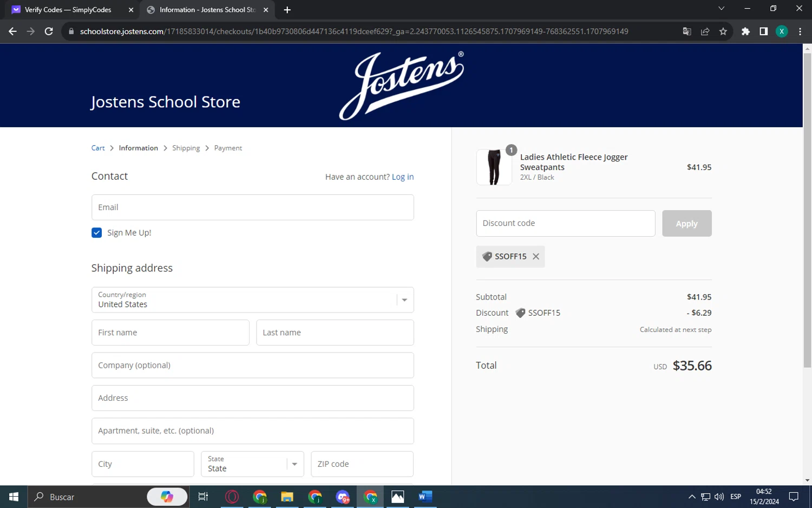Image resolution: width=812 pixels, height=508 pixels.
Task: Remove the SSOFF15 discount code
Action: [x=536, y=257]
